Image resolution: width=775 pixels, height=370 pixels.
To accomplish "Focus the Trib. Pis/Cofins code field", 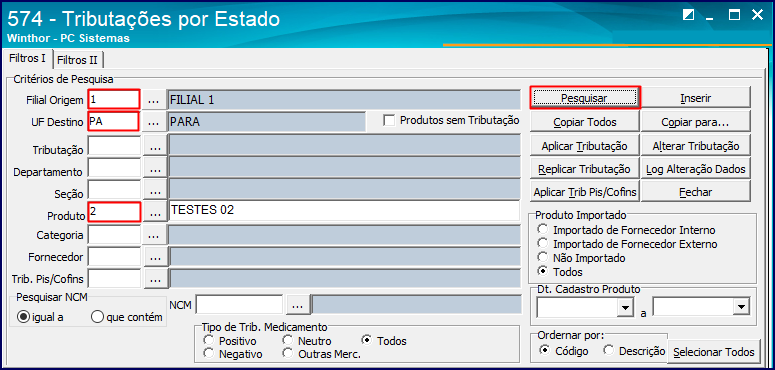I will [114, 279].
